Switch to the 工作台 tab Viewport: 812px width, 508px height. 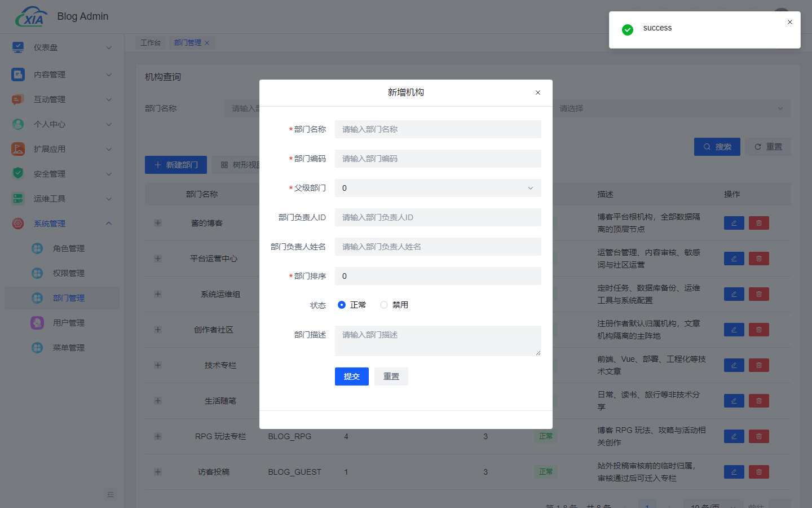point(151,43)
